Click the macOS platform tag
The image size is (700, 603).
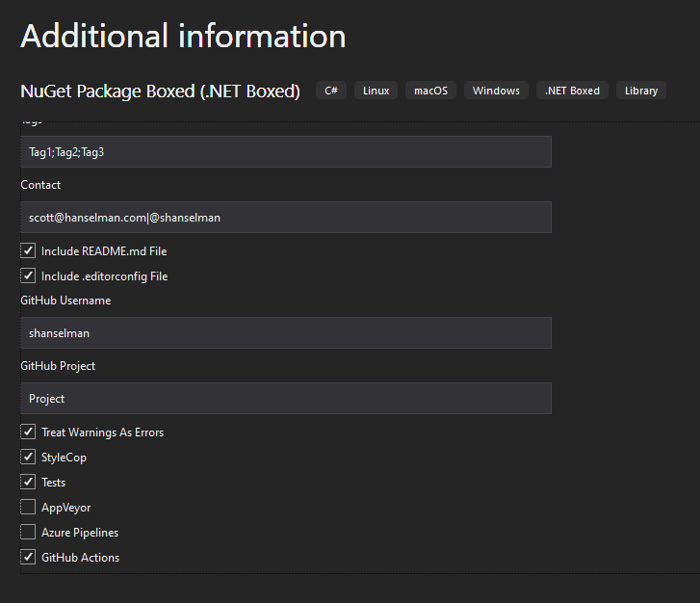coord(430,91)
